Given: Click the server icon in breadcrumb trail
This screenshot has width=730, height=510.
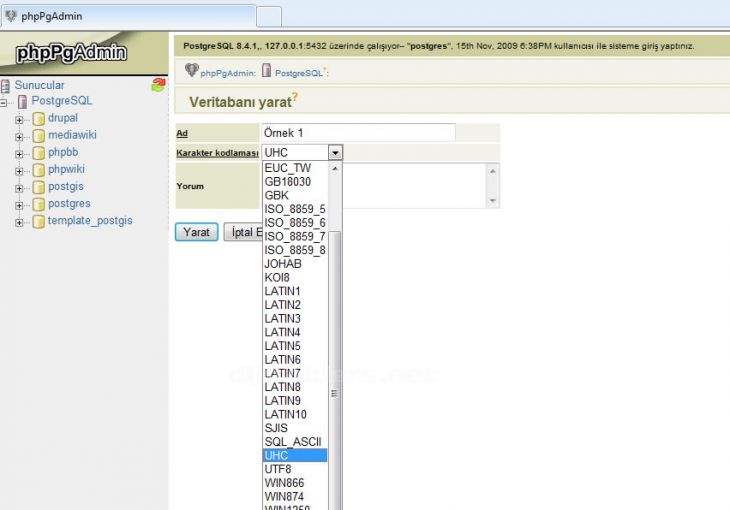Looking at the screenshot, I should point(266,70).
